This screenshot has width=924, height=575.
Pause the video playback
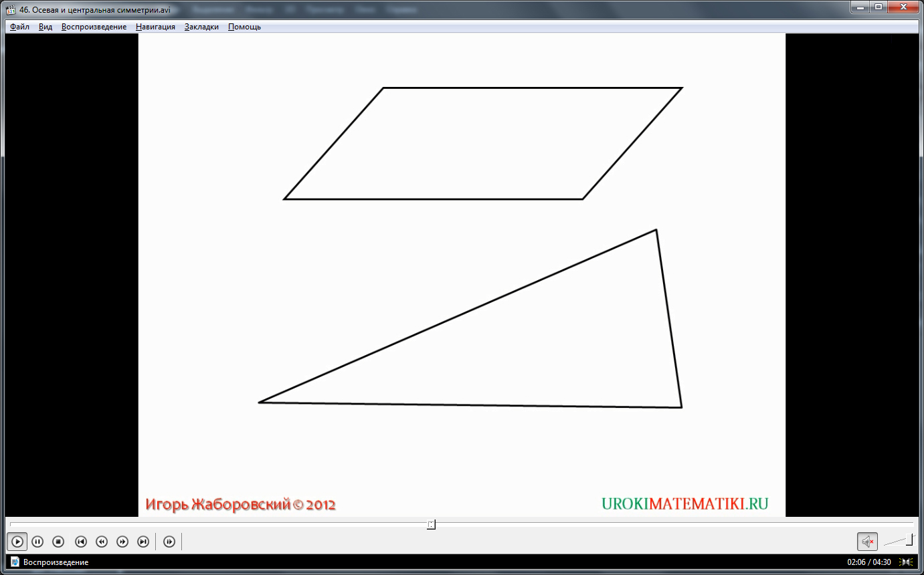(37, 542)
